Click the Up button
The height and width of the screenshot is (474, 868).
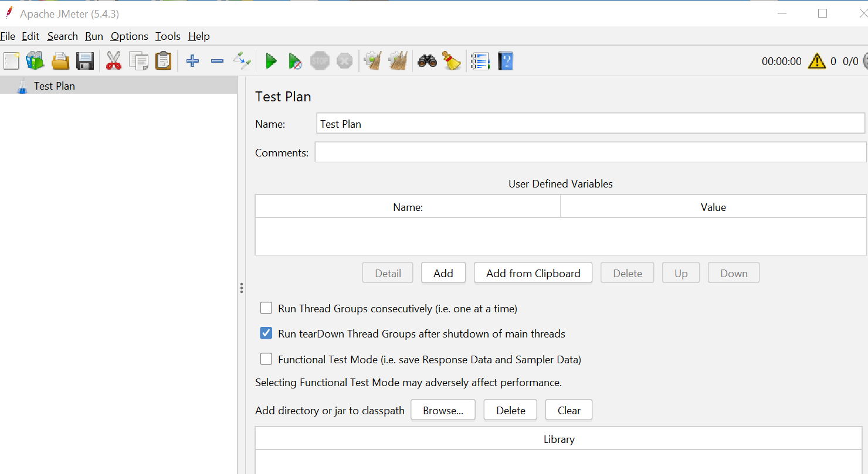pos(681,273)
